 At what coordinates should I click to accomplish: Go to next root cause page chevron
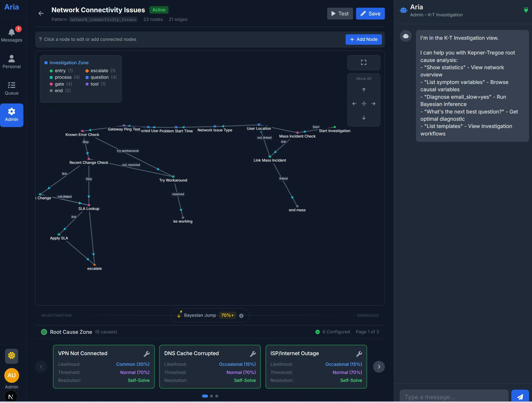coord(379,366)
